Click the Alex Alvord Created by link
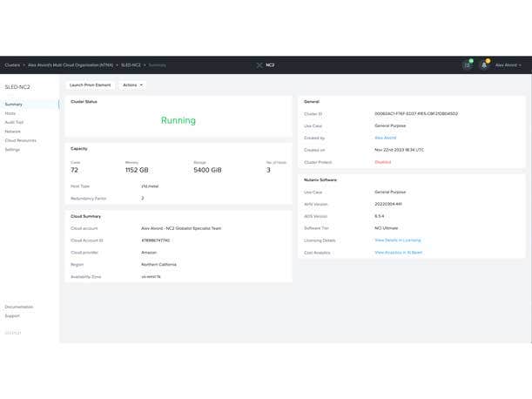The width and height of the screenshot is (532, 399). click(x=386, y=138)
